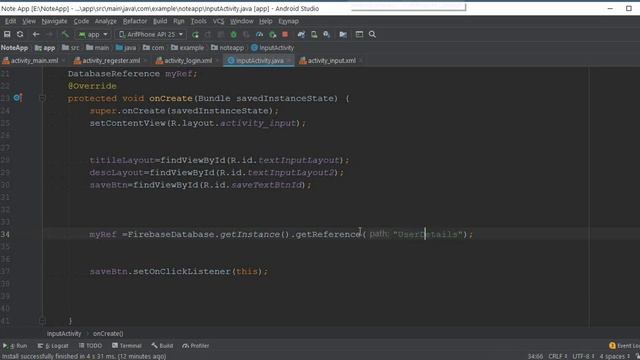The width and height of the screenshot is (640, 360).
Task: Open the Refactor menu
Action: [x=135, y=21]
